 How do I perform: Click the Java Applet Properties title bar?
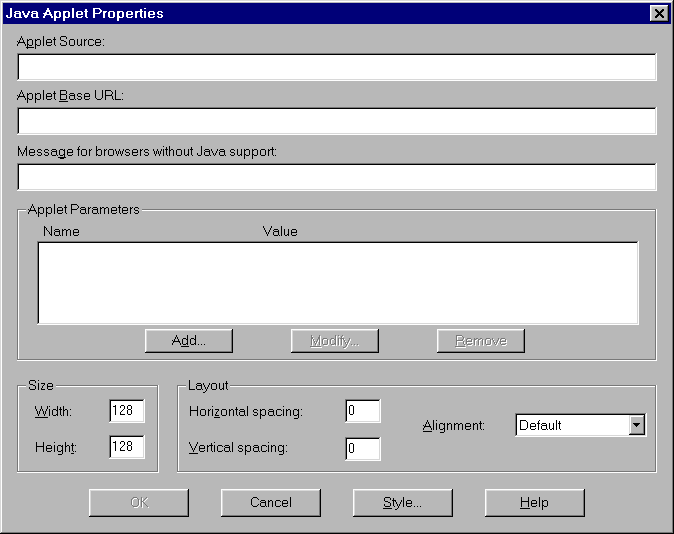click(x=300, y=14)
